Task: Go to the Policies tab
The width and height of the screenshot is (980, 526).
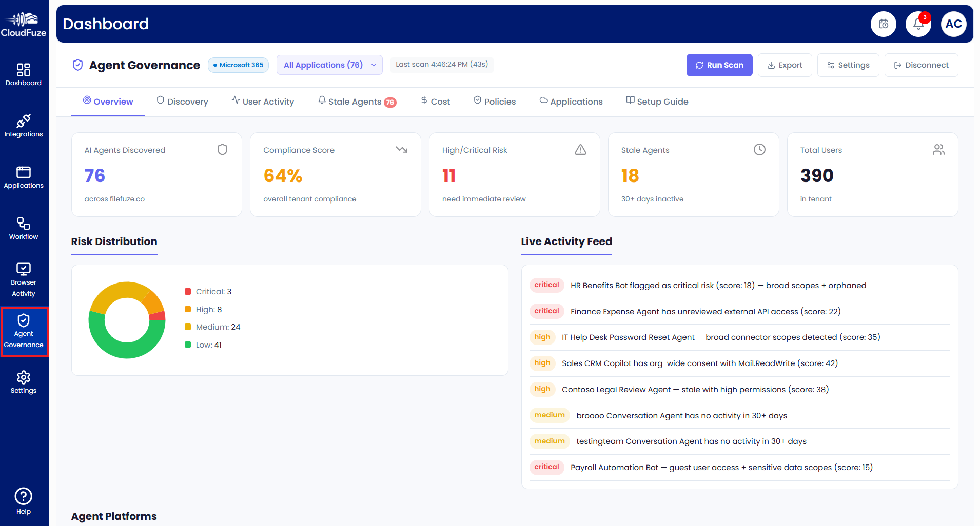Action: [x=495, y=102]
